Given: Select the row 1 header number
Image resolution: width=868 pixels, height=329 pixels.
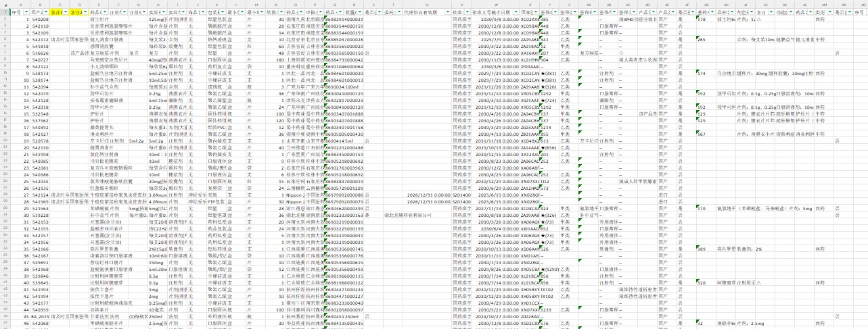Looking at the screenshot, I should [5, 13].
